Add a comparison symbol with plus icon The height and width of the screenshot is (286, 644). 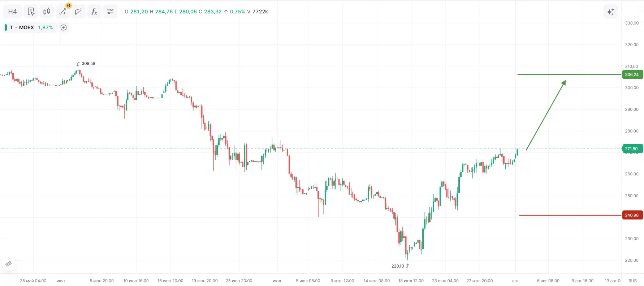pos(64,27)
